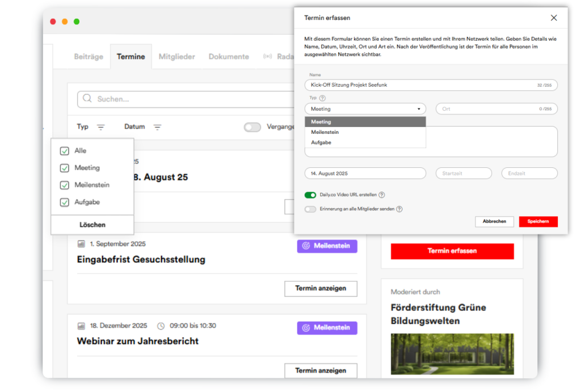The width and height of the screenshot is (581, 392).
Task: Select Meilenstein from the dropdown list
Action: (x=325, y=132)
